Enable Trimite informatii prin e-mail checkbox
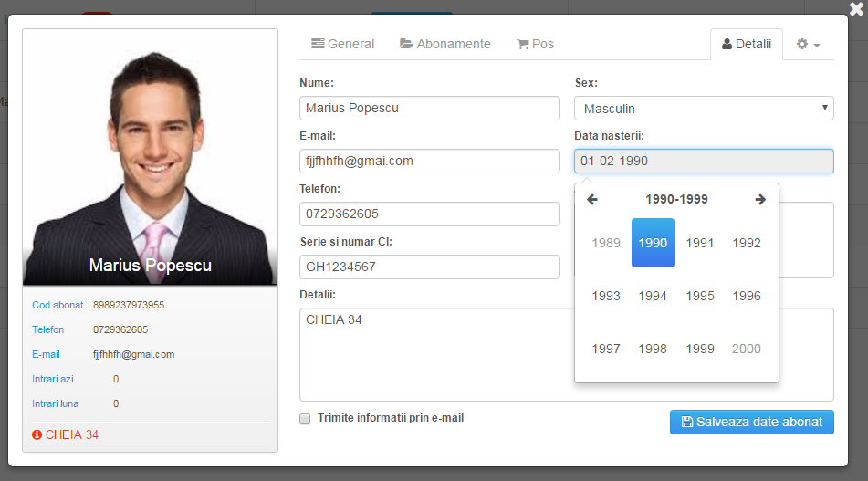868x481 pixels. pyautogui.click(x=305, y=419)
